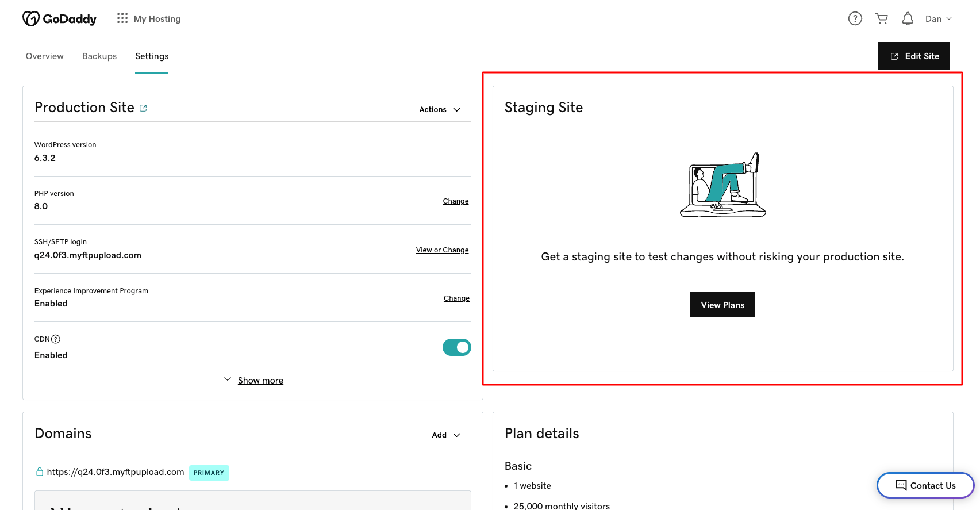Screen dimensions: 980x510
Task: Click the padlock icon beside domain URL
Action: click(x=40, y=472)
